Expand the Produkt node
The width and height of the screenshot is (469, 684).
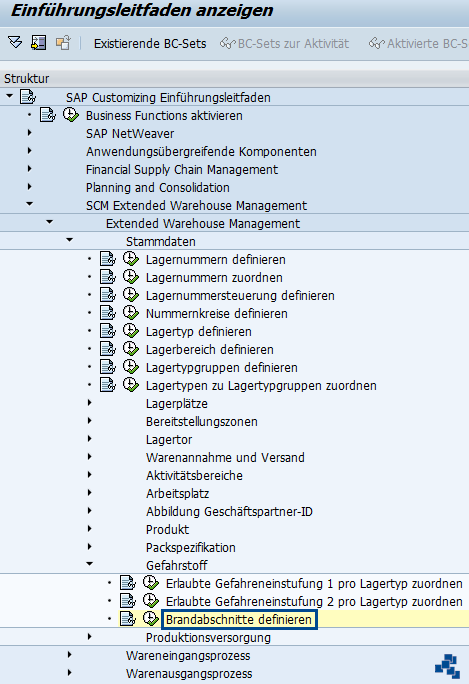pyautogui.click(x=89, y=528)
